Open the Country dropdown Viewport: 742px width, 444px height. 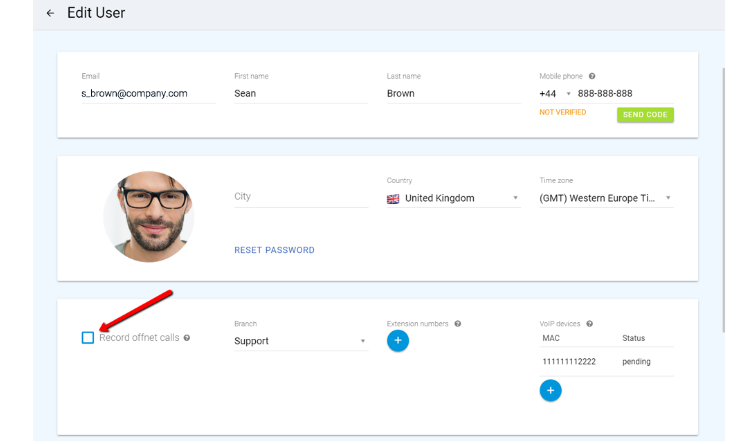tap(453, 198)
